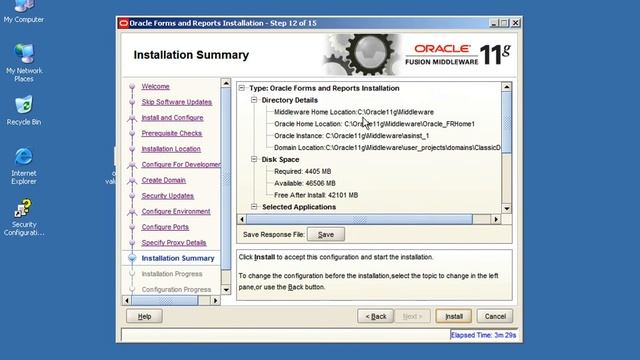Open the Prerequisite Checks step

[x=172, y=133]
